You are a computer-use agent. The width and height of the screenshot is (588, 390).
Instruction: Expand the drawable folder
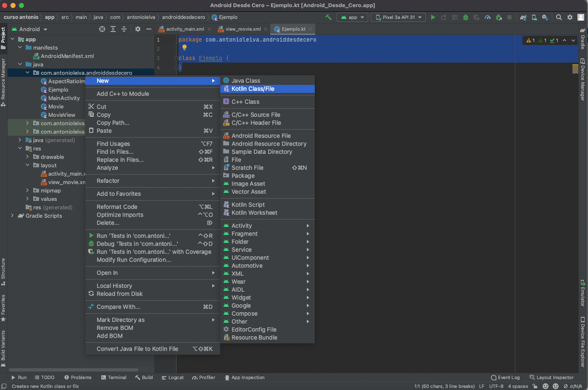(x=27, y=157)
